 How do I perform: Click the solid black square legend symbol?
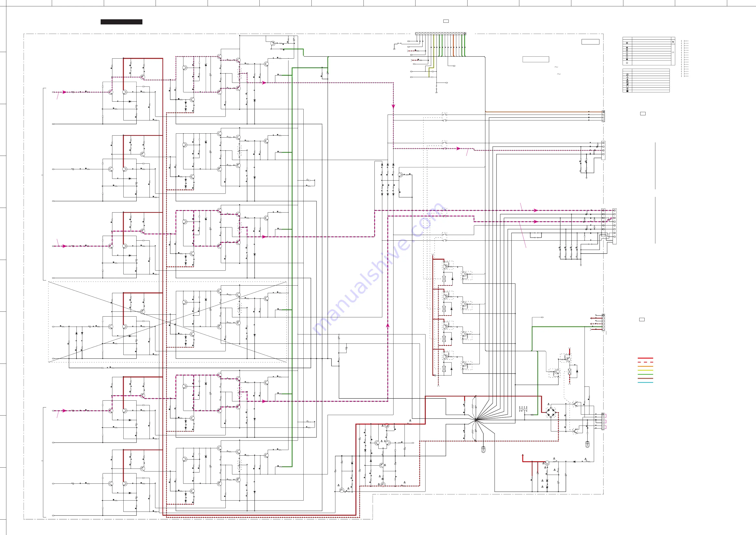click(x=628, y=91)
